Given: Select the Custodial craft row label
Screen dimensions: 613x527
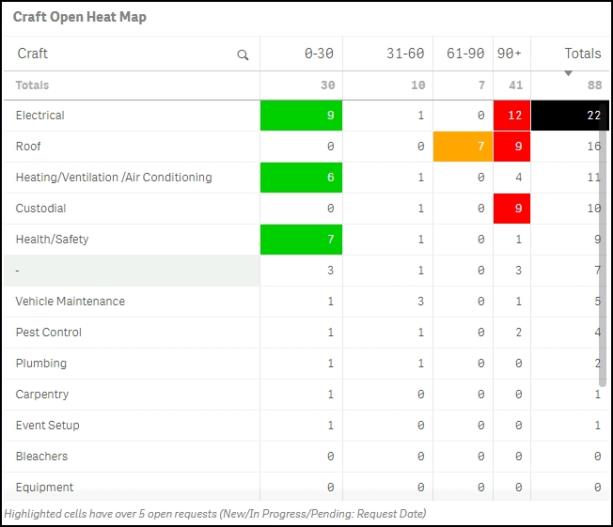Looking at the screenshot, I should 41,208.
